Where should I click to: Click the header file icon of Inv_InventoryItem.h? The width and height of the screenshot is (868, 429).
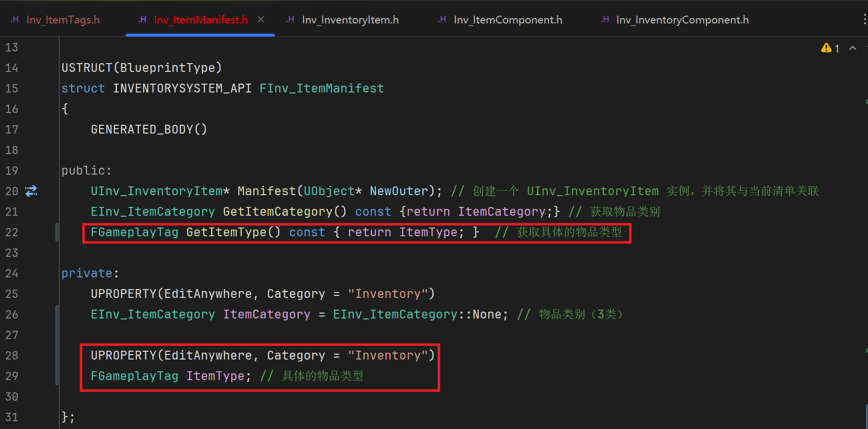click(290, 20)
